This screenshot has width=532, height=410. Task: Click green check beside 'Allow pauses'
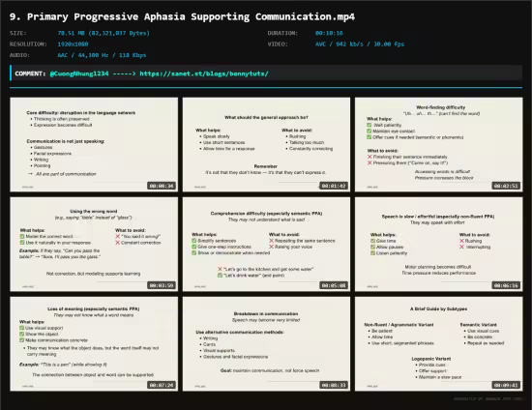[x=372, y=247]
